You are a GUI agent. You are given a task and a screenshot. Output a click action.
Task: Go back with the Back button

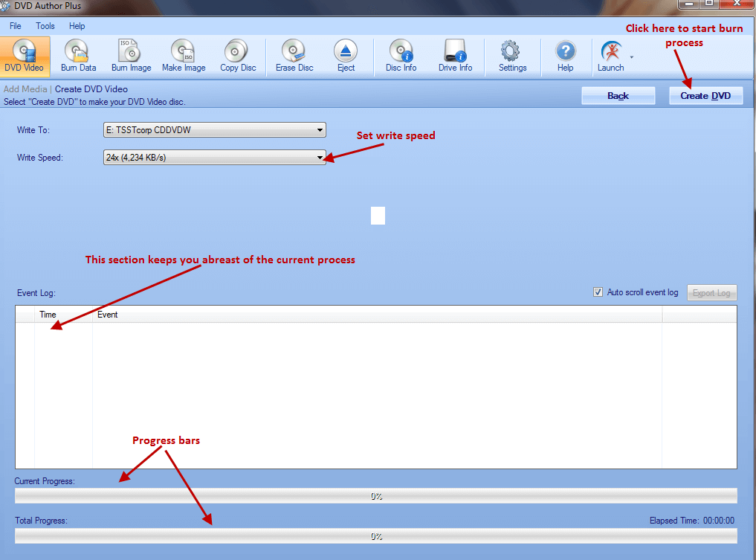tap(618, 95)
